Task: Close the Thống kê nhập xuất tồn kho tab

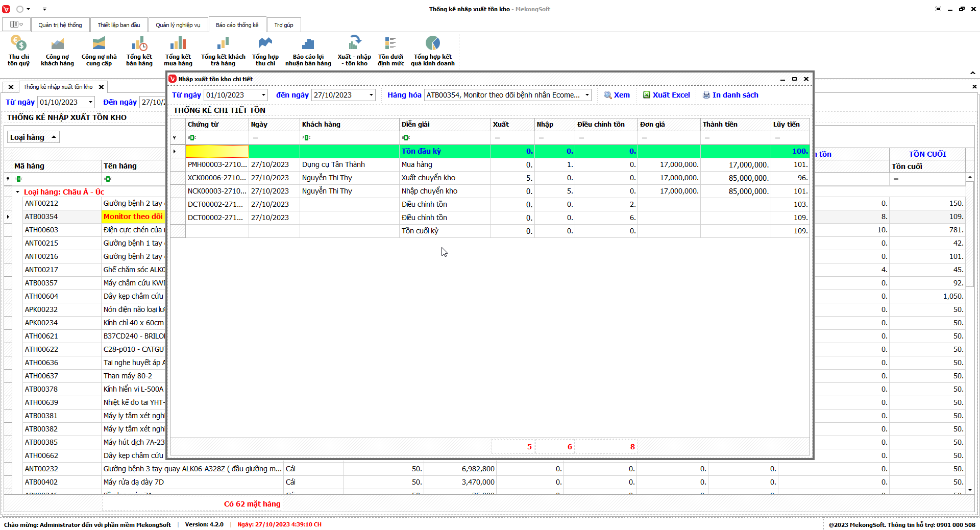Action: 101,87
